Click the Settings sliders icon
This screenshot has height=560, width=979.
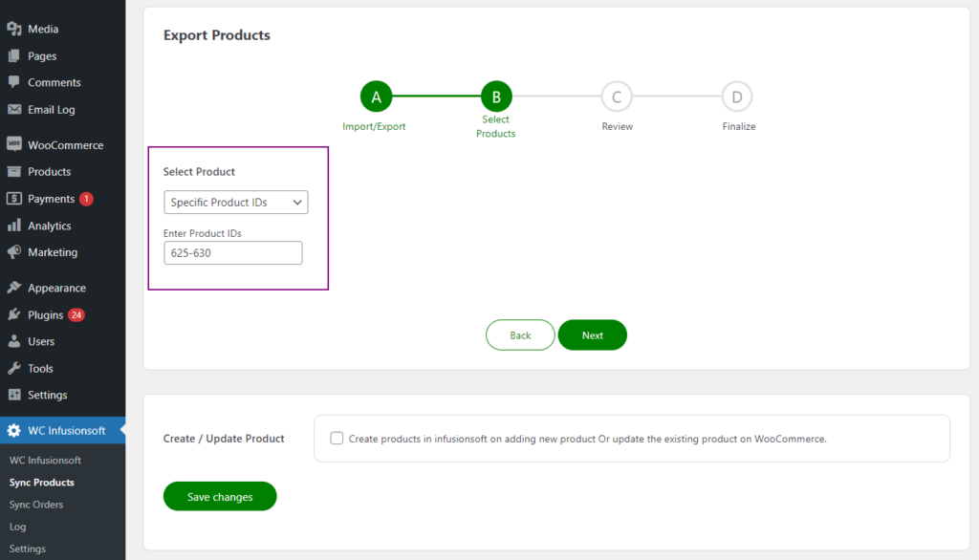coord(13,395)
